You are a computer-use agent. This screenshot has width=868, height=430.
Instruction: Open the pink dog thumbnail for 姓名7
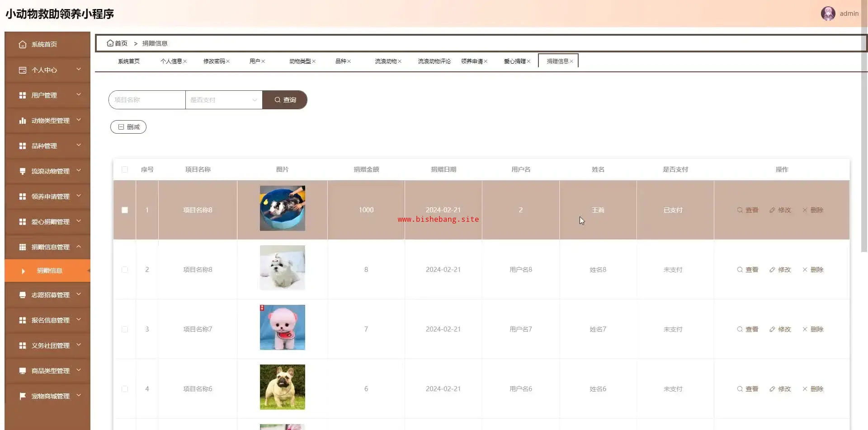click(283, 327)
